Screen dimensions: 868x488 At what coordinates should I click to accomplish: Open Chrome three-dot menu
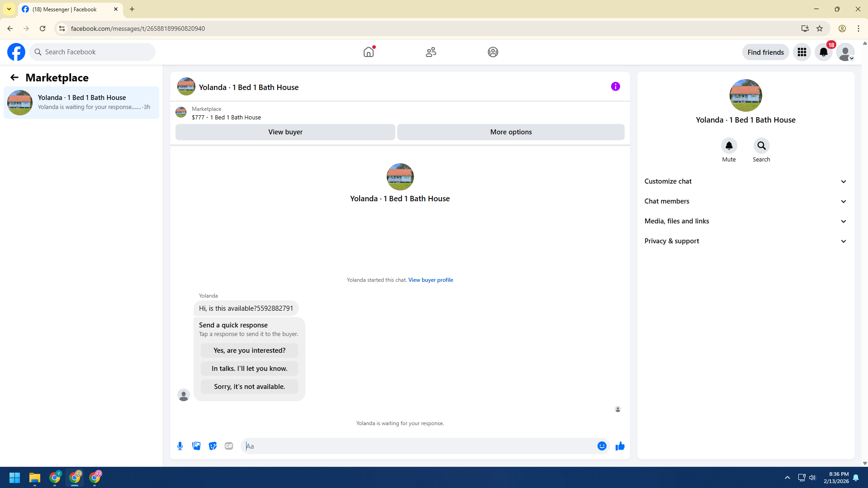click(859, 28)
